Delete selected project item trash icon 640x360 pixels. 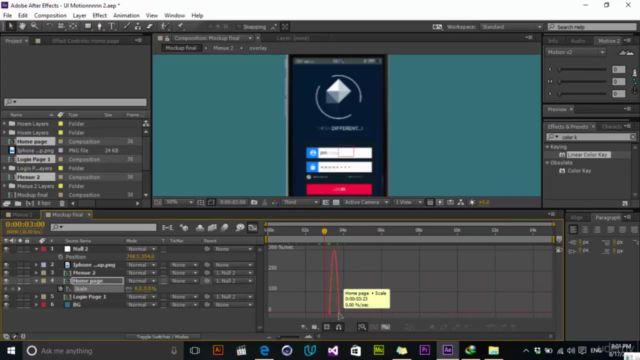coord(62,203)
